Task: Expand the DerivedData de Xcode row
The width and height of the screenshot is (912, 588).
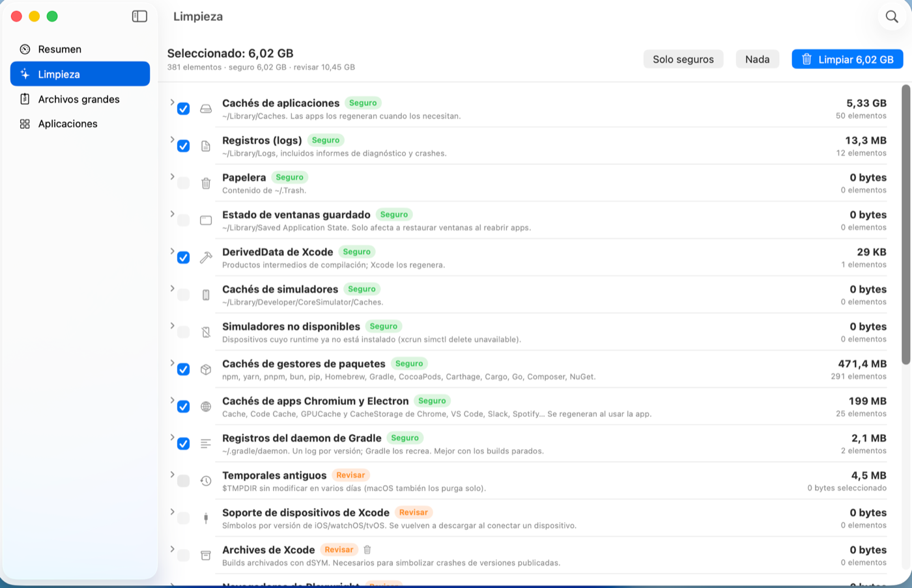Action: (x=172, y=251)
